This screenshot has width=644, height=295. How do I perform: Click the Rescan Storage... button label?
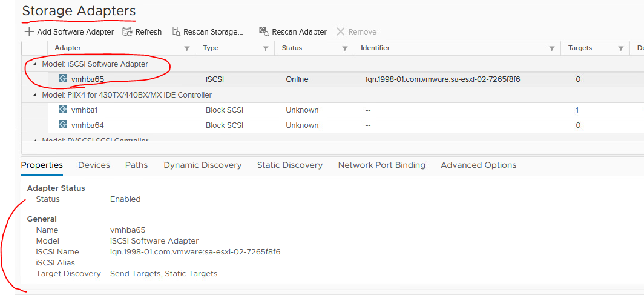click(214, 31)
